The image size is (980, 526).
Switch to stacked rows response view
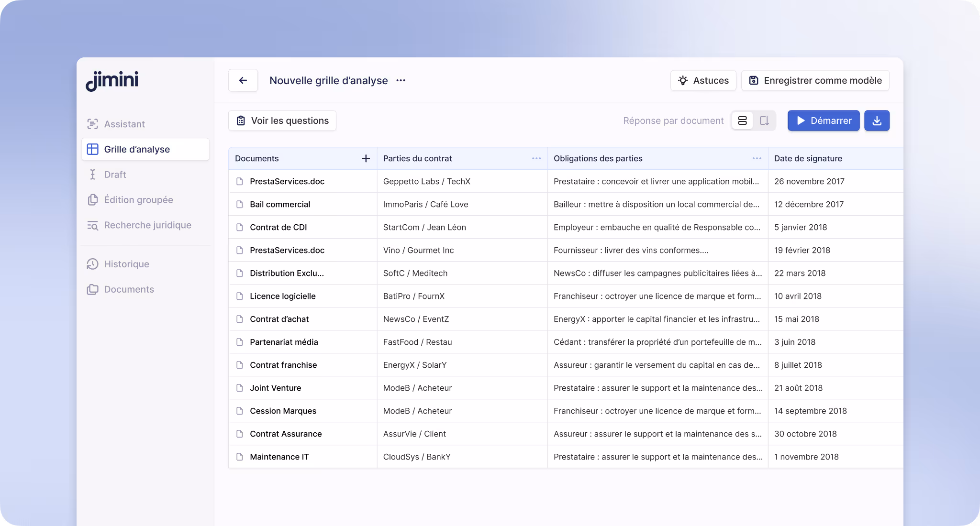(x=742, y=121)
